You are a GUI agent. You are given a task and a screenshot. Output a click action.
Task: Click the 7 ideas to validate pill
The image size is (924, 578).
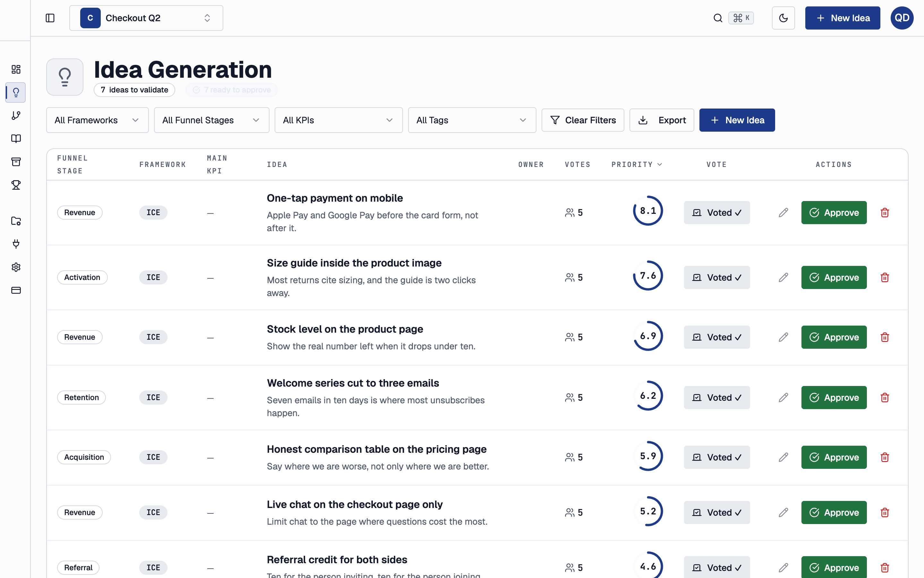[x=134, y=90]
